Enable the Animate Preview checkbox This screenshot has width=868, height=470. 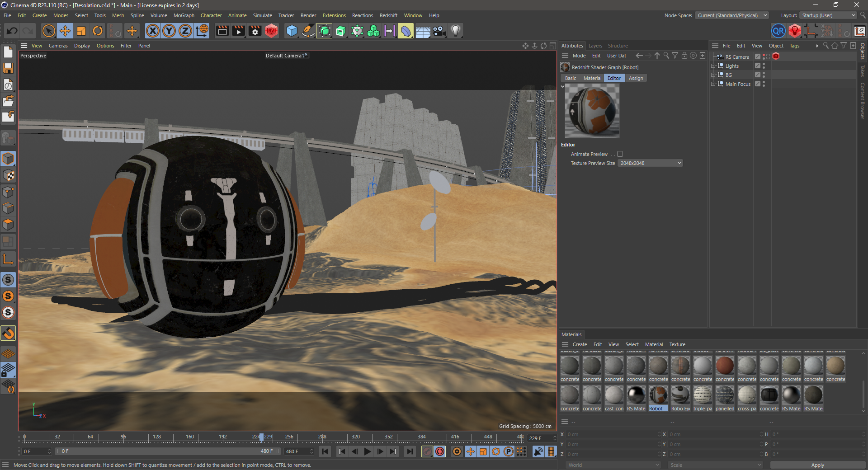pos(620,154)
